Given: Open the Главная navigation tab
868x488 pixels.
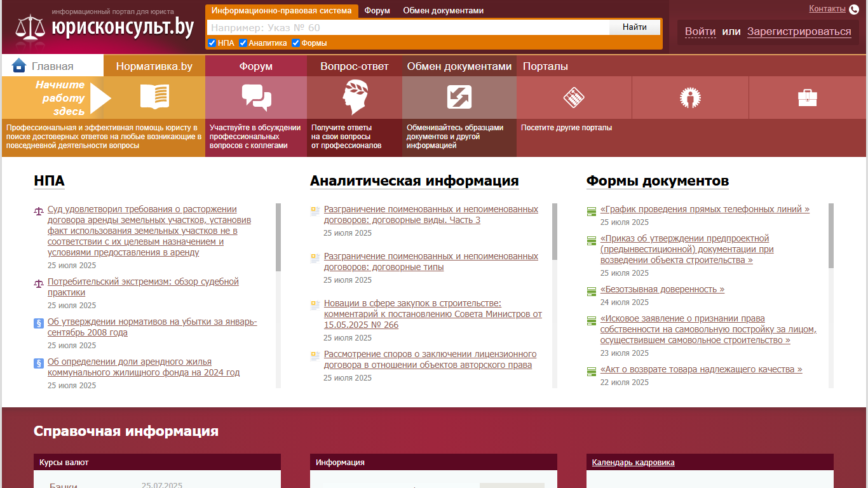Looking at the screenshot, I should (x=53, y=66).
